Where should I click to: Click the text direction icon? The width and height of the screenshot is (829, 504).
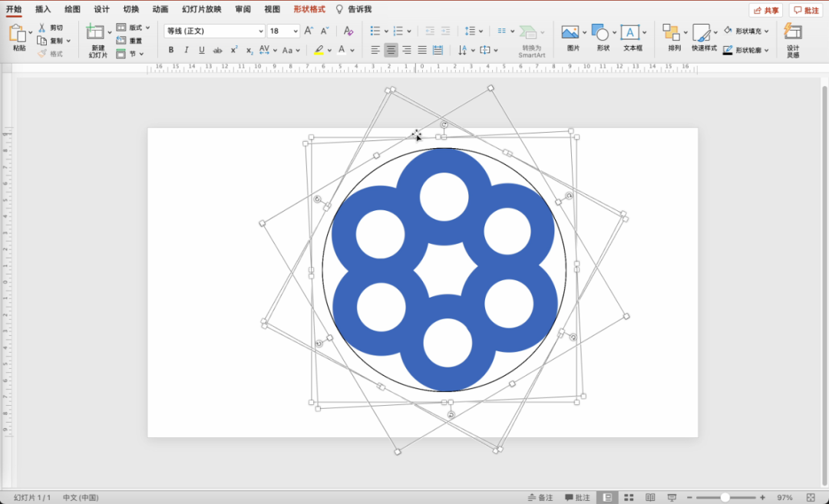(x=463, y=50)
